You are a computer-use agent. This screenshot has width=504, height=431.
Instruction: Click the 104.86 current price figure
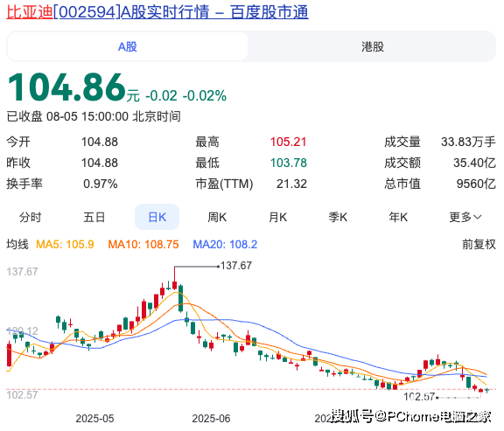click(66, 87)
